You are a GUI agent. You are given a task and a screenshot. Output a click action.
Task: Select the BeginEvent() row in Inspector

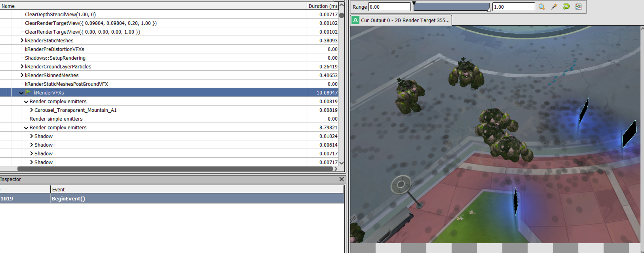[x=172, y=198]
